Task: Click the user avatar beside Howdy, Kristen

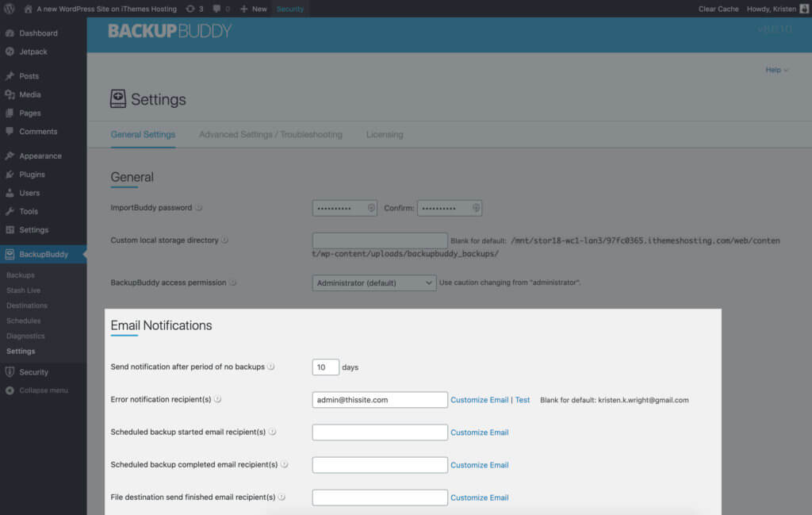Action: tap(804, 9)
